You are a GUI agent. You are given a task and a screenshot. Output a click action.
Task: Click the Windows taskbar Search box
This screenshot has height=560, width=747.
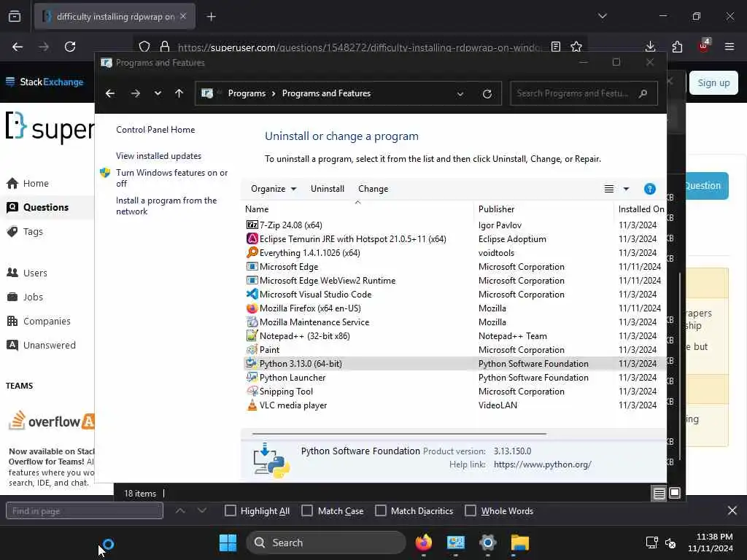(326, 542)
